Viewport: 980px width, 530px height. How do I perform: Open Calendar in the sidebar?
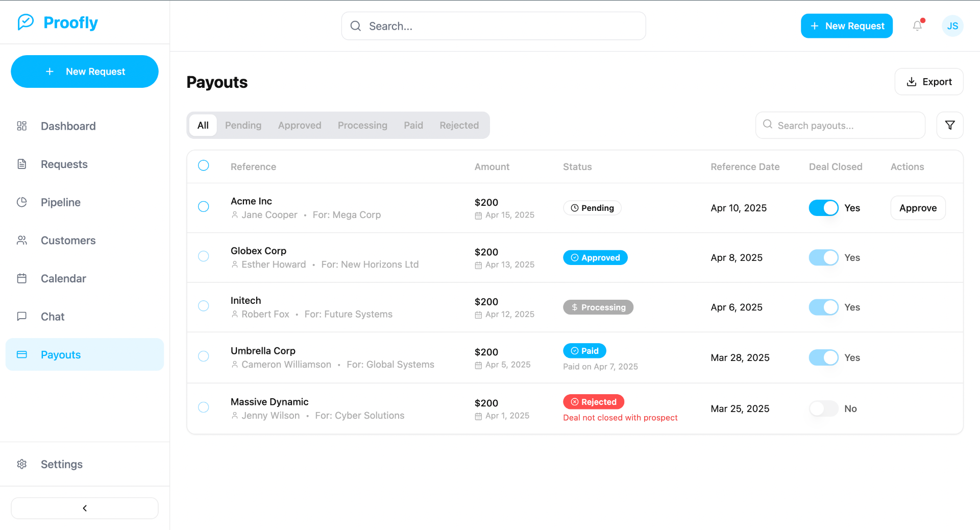(x=63, y=279)
